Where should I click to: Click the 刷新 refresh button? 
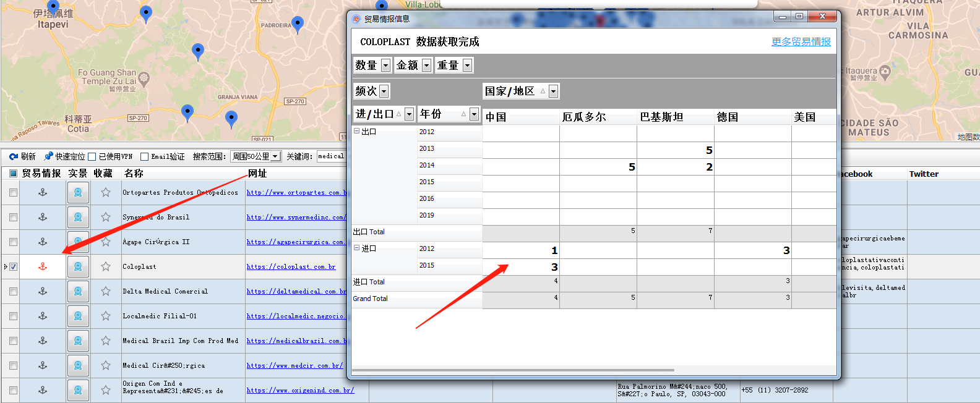pyautogui.click(x=23, y=156)
